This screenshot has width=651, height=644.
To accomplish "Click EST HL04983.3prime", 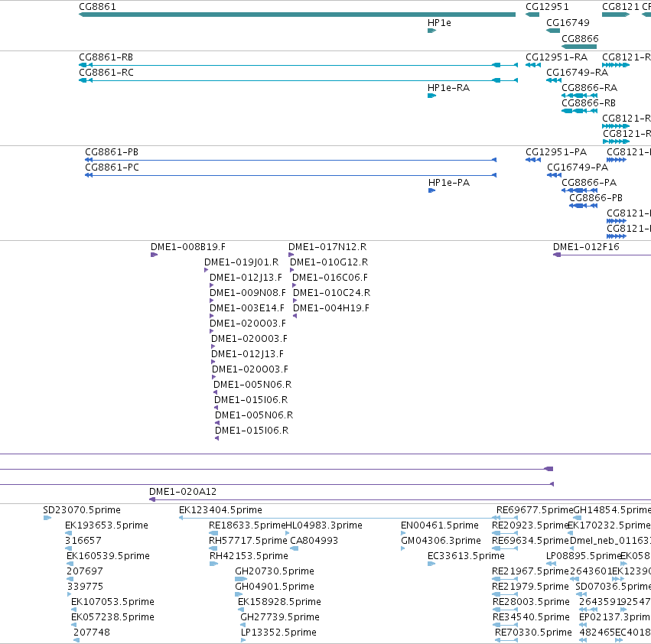I will (288, 533).
